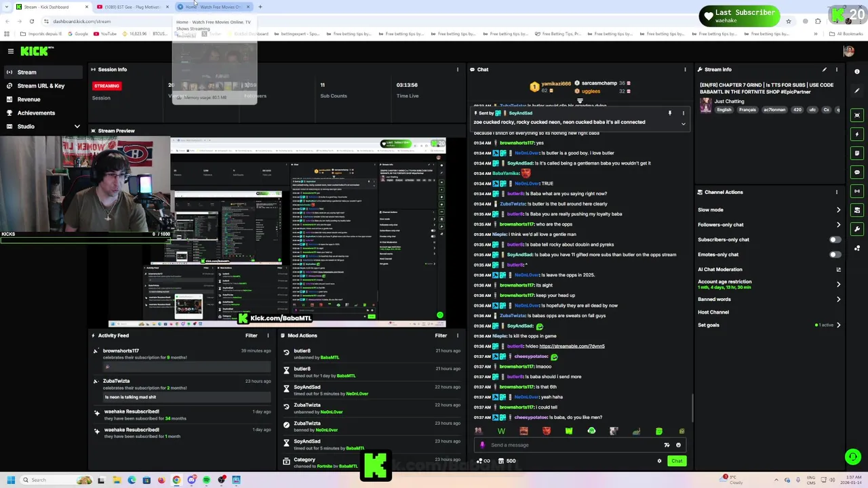Viewport: 868px width, 488px height.
Task: Open the shop icon showing 500
Action: coord(506,462)
